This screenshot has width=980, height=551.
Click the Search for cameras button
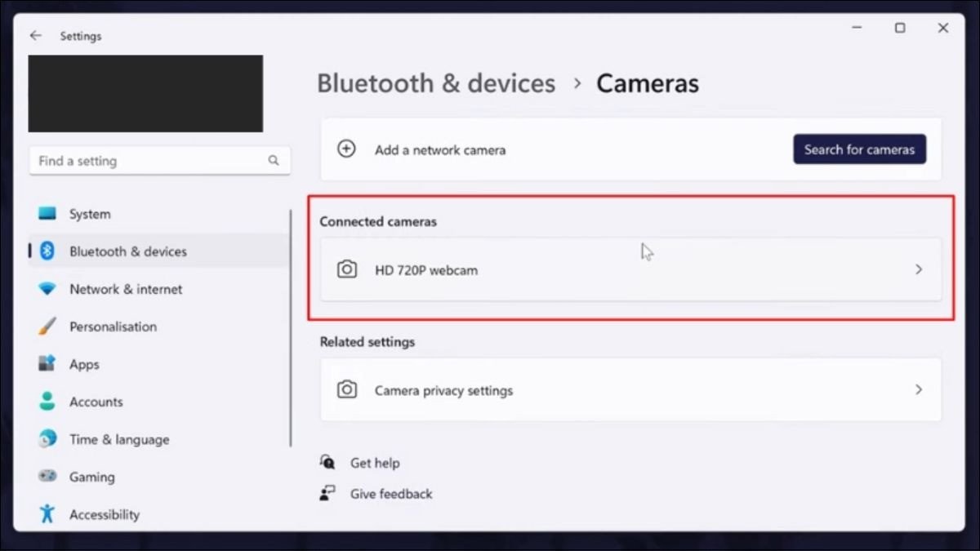point(859,149)
